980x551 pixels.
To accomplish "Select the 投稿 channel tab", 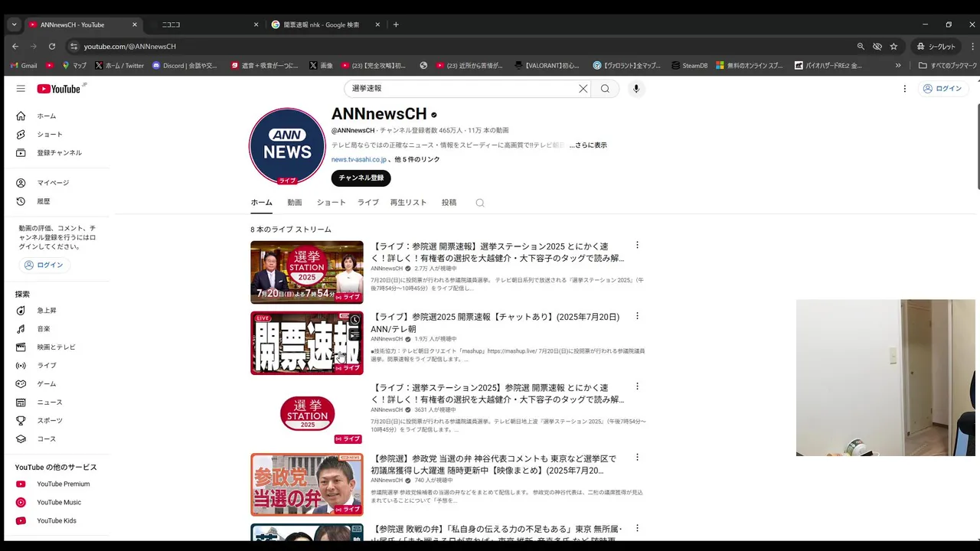I will (449, 203).
